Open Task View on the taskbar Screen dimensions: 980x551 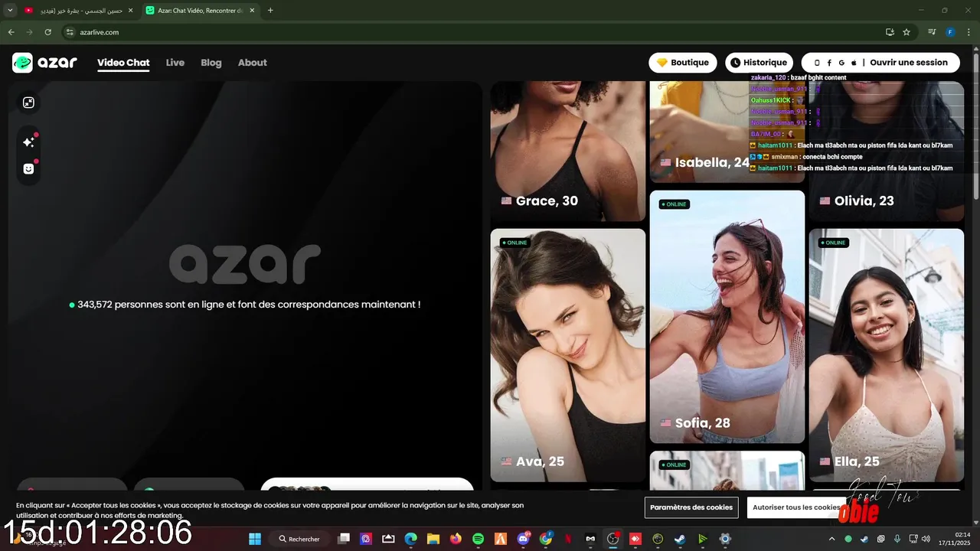tap(345, 539)
